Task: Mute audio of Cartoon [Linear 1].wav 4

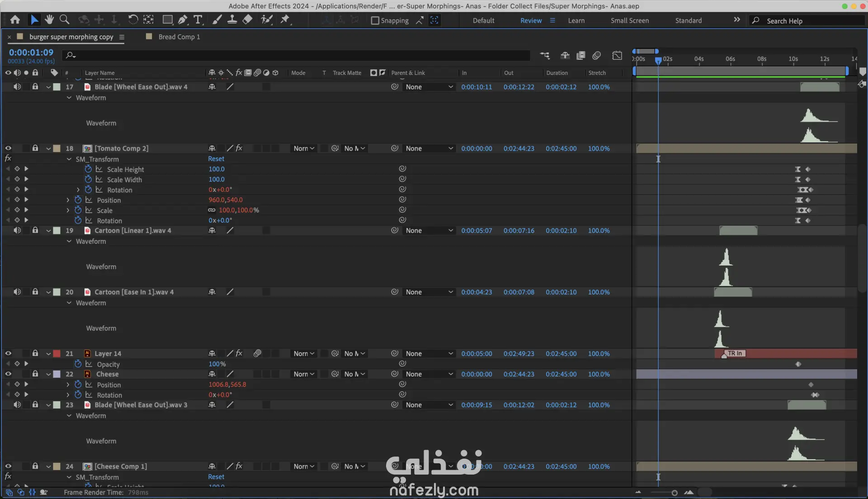Action: 17,230
